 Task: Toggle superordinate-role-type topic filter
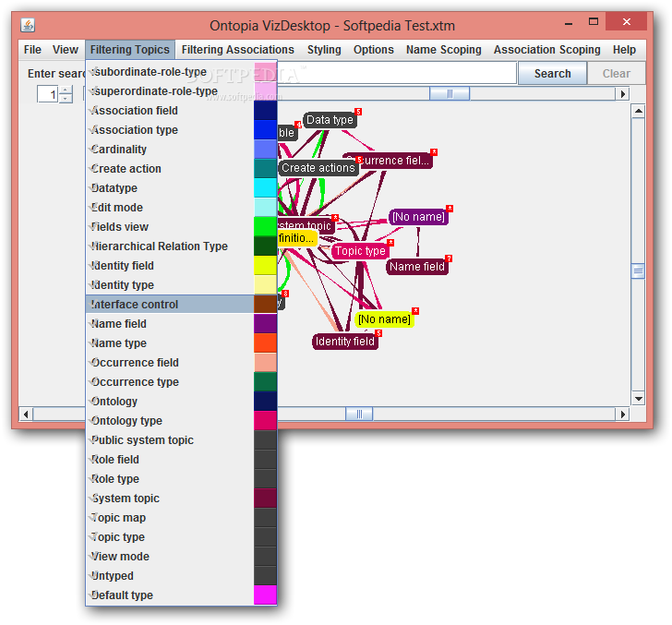pyautogui.click(x=181, y=91)
